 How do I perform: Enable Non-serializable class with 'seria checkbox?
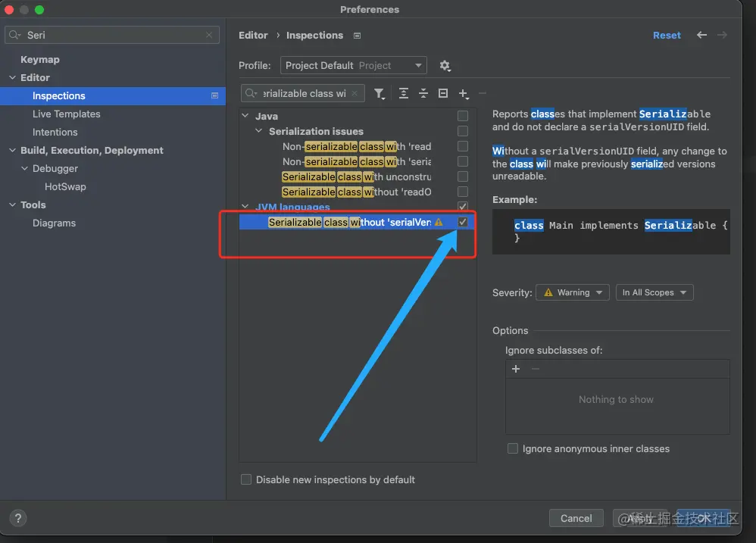(x=462, y=161)
